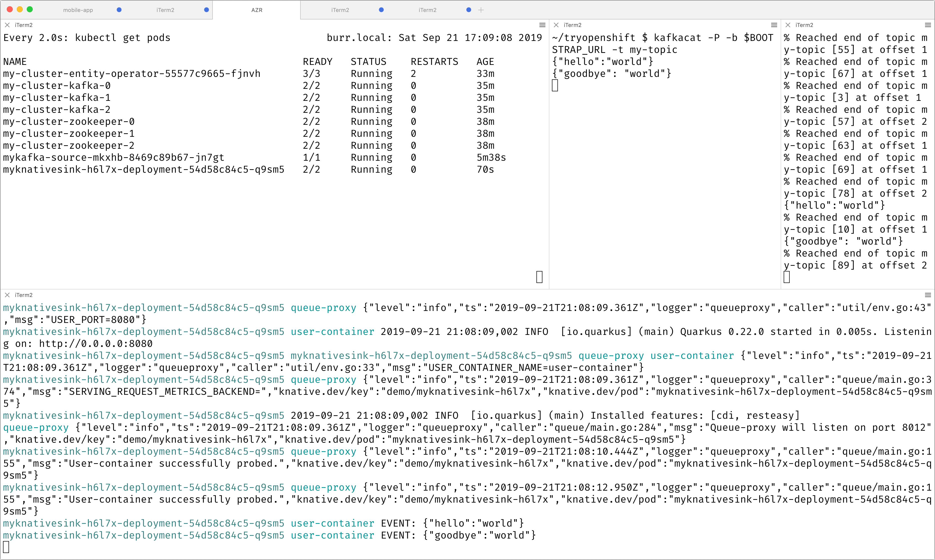This screenshot has width=935, height=560.
Task: Click the my-cluster-kafka-0 pod name
Action: (57, 86)
